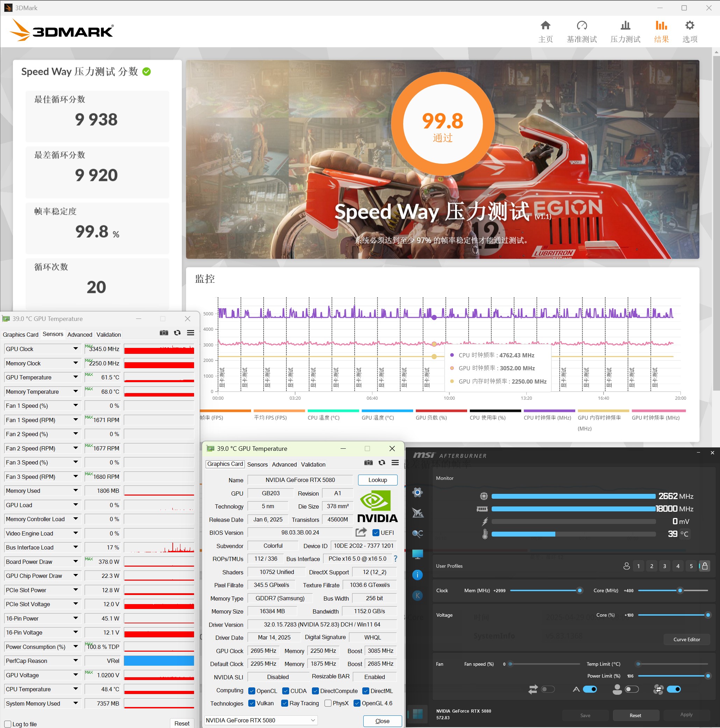
Task: Switch to the Validation tab
Action: pos(313,464)
